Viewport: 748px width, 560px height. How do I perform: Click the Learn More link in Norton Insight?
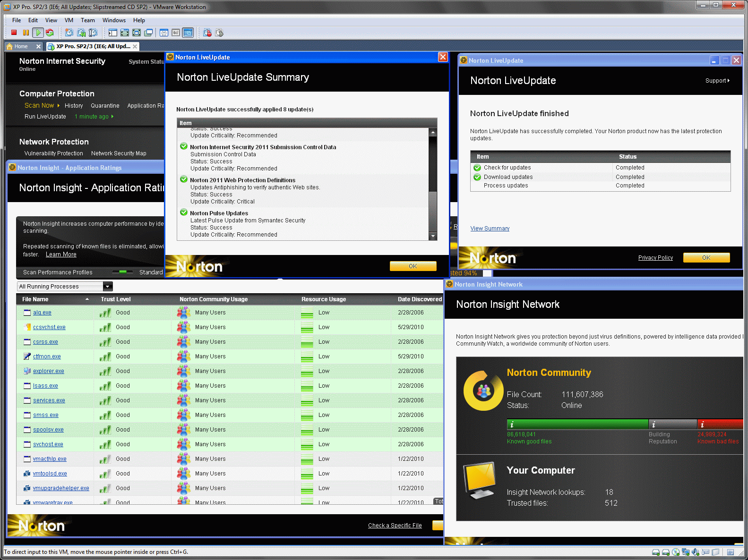click(x=61, y=255)
